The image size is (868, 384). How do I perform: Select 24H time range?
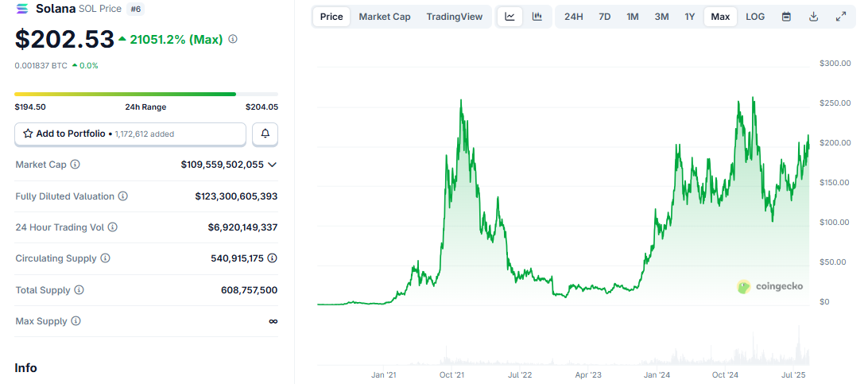point(574,17)
